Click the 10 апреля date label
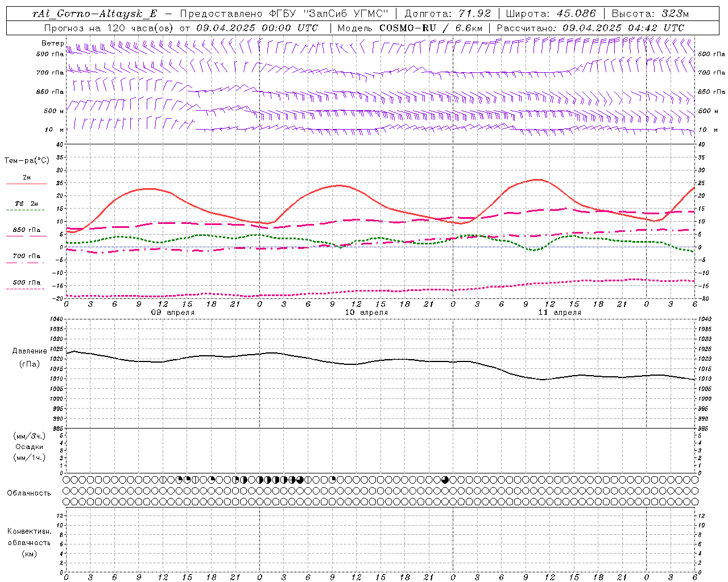This screenshot has width=728, height=582. (x=366, y=313)
